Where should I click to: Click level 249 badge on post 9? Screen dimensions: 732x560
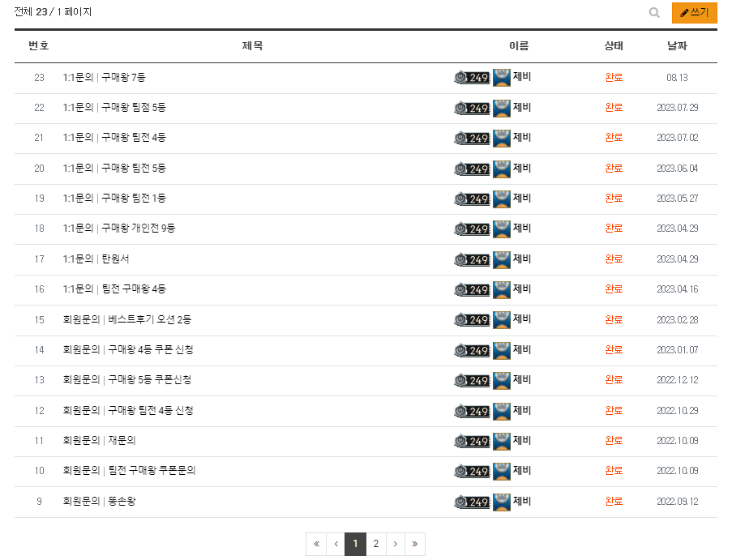point(472,502)
